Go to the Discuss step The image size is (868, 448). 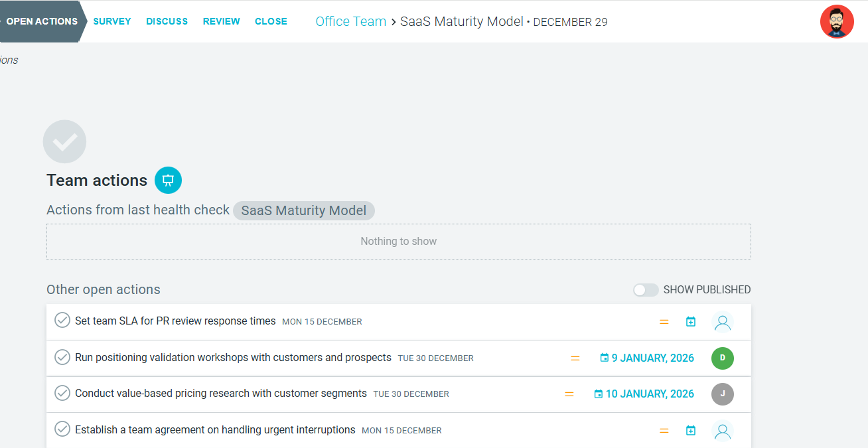coord(167,21)
